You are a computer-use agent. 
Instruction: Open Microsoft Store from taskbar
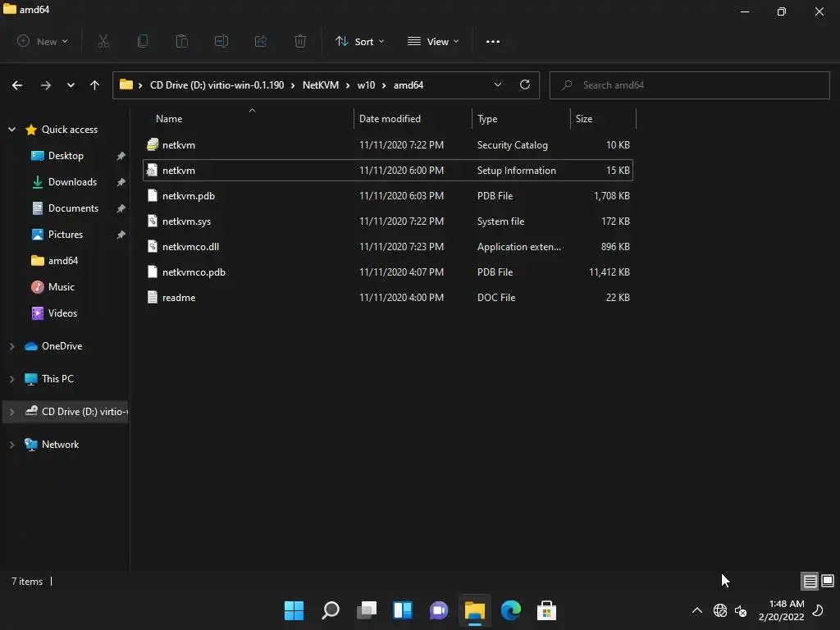(547, 610)
